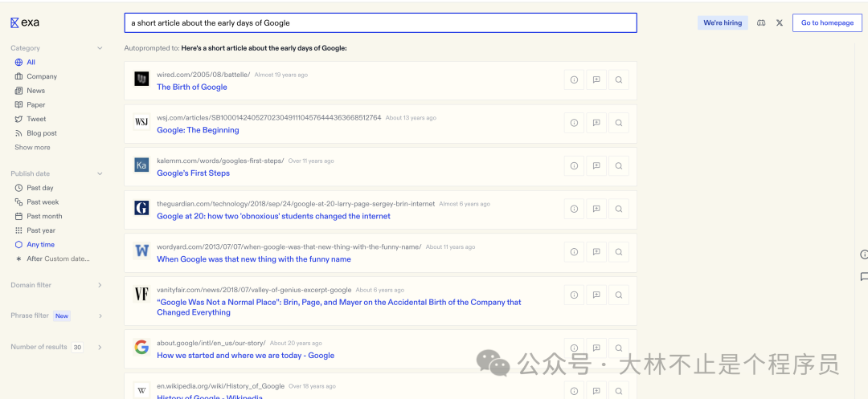This screenshot has height=399, width=868.
Task: Click comment icon for wordyard.com result
Action: [x=596, y=252]
